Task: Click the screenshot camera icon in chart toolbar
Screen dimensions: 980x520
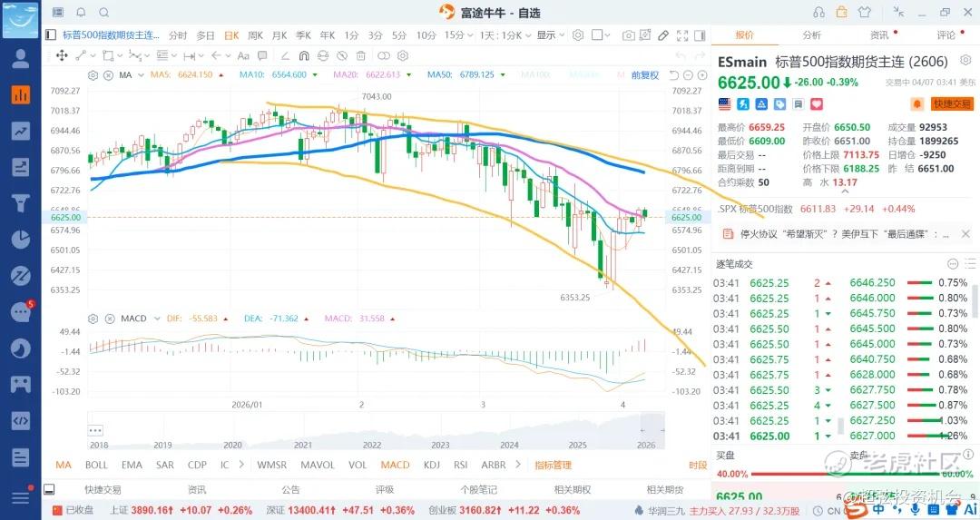Action: (629, 35)
